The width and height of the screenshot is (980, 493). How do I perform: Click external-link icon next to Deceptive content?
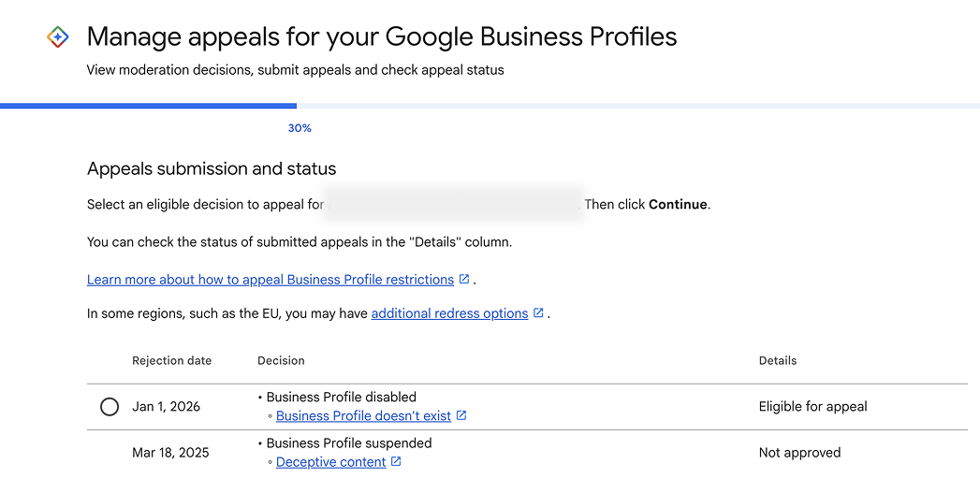[396, 462]
